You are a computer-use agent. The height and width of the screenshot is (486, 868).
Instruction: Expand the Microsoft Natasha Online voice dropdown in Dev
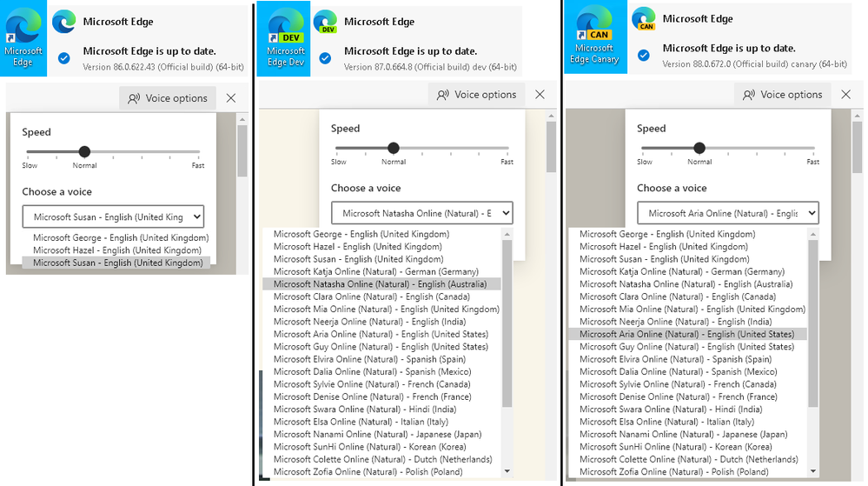pos(421,213)
